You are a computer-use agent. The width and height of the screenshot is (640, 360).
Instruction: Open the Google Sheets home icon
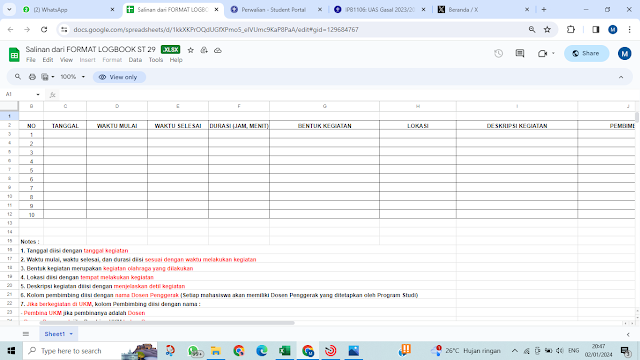pyautogui.click(x=14, y=54)
